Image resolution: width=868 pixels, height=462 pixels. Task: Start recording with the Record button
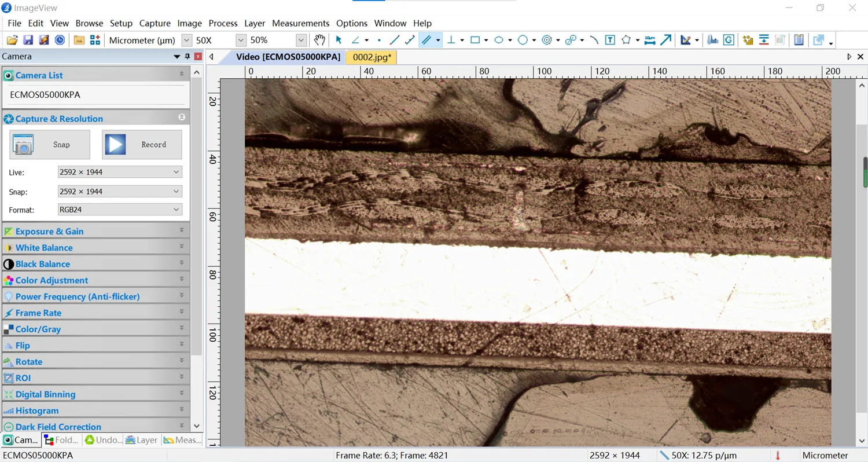142,145
